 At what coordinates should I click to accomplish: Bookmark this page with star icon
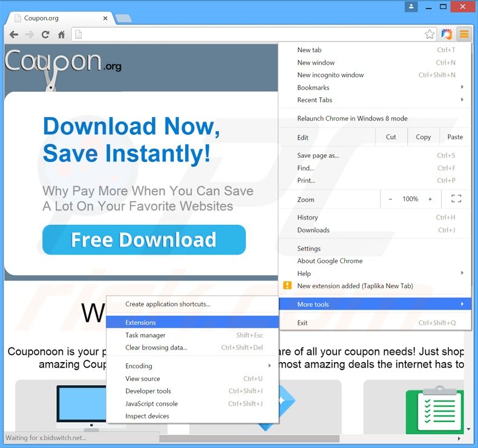[430, 34]
